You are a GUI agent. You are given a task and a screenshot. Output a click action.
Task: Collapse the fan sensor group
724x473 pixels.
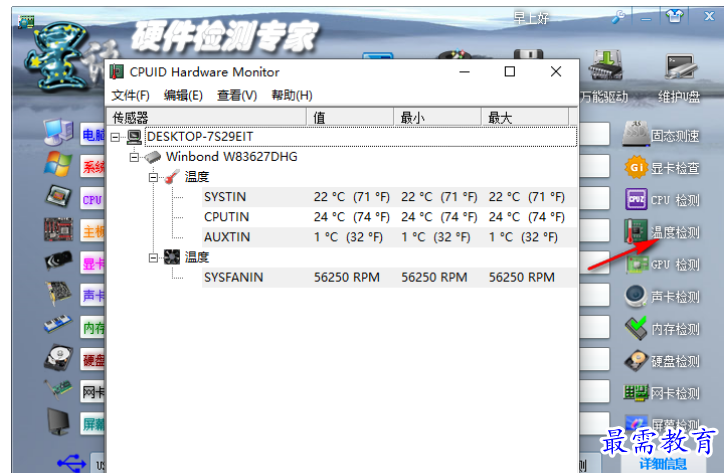pos(153,258)
